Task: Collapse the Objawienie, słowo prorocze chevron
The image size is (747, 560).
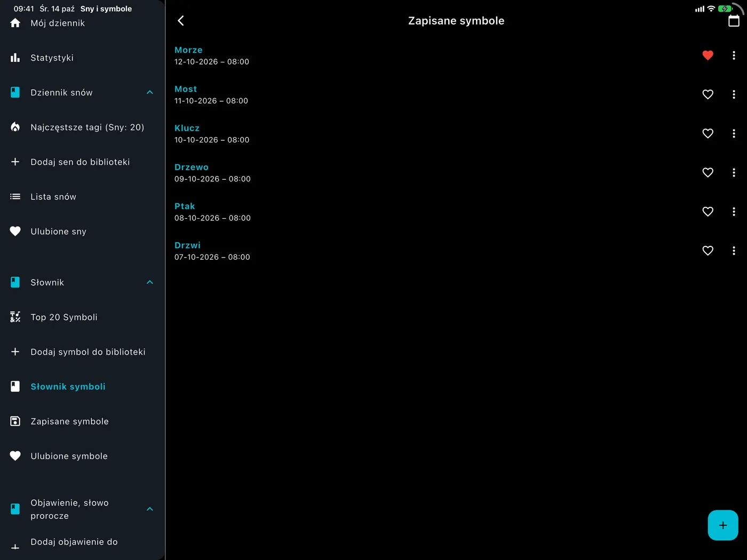Action: tap(150, 509)
